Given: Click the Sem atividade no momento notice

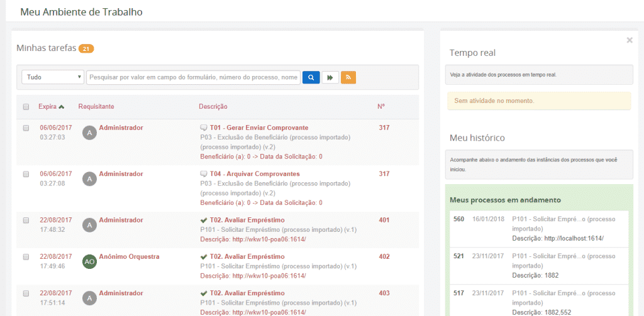Looking at the screenshot, I should (539, 101).
